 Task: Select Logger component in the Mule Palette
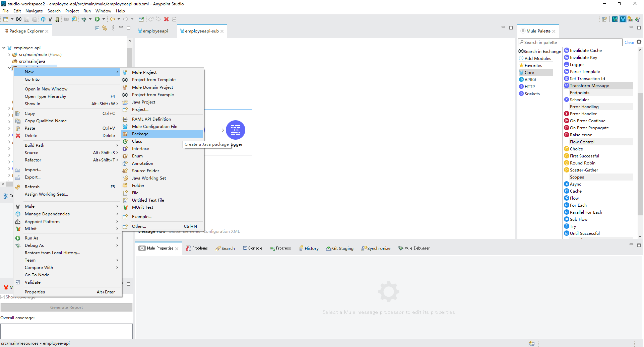click(x=577, y=64)
